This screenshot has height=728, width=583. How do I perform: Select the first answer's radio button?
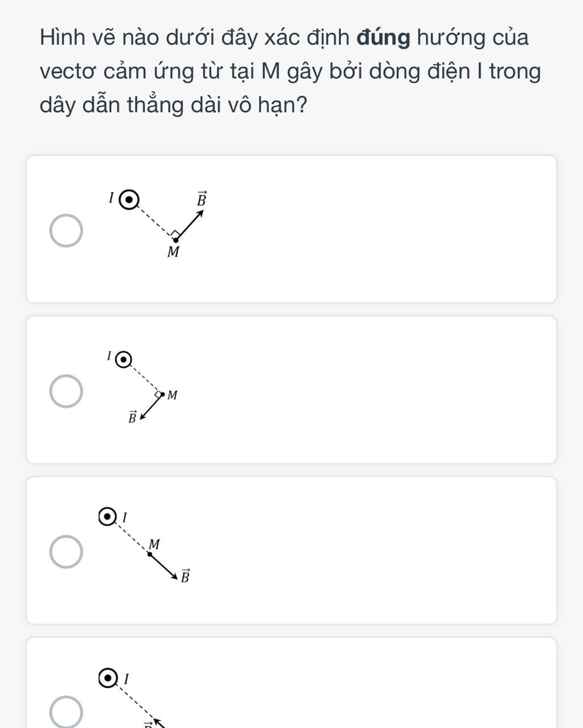[66, 231]
